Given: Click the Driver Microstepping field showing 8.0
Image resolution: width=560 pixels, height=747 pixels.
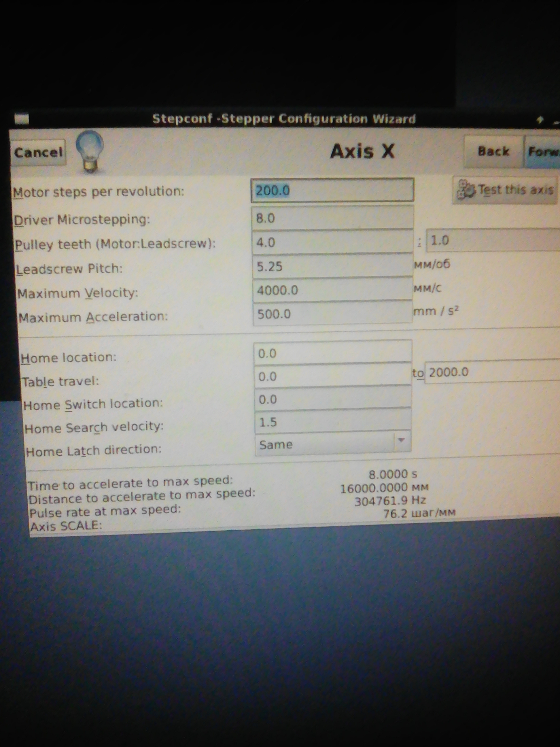Looking at the screenshot, I should [x=332, y=218].
